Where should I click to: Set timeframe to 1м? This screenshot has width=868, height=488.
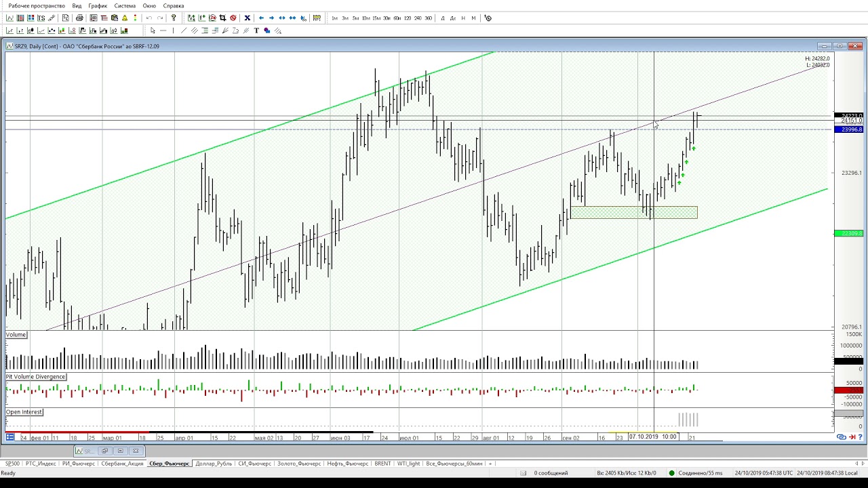(x=334, y=18)
